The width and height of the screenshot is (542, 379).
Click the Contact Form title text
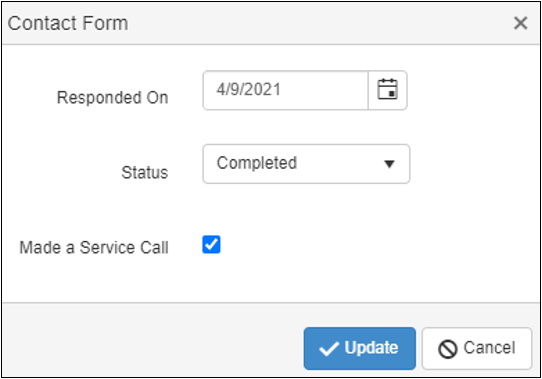tap(68, 23)
